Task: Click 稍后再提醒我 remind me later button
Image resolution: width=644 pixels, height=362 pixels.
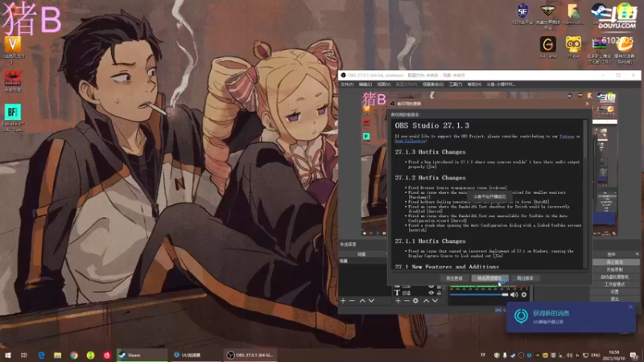Action: (489, 278)
